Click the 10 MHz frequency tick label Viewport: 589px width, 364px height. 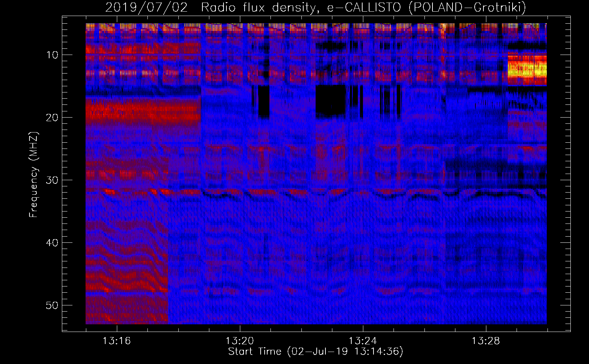point(52,55)
